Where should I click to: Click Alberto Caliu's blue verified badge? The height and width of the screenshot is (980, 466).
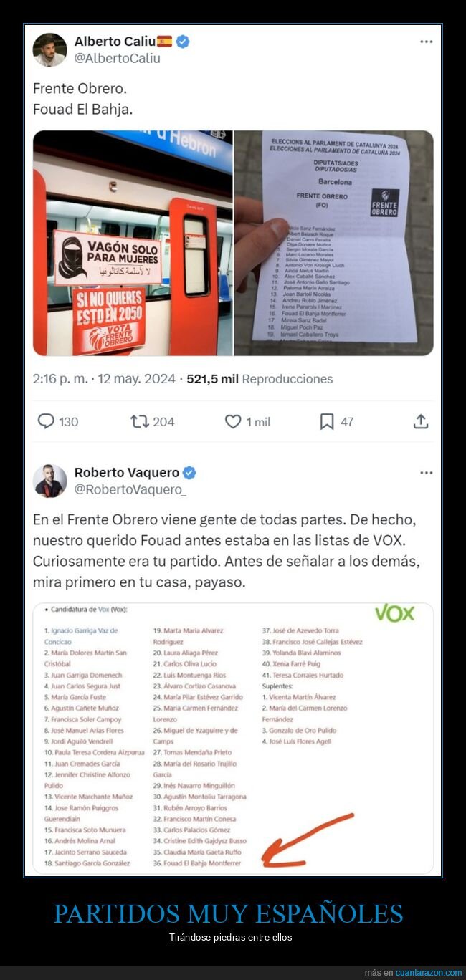pyautogui.click(x=183, y=42)
